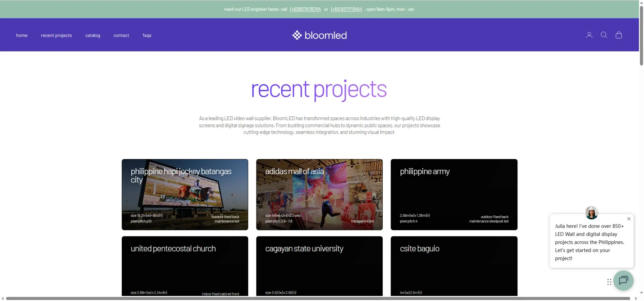
Task: Open the search magnifier icon
Action: [x=604, y=35]
